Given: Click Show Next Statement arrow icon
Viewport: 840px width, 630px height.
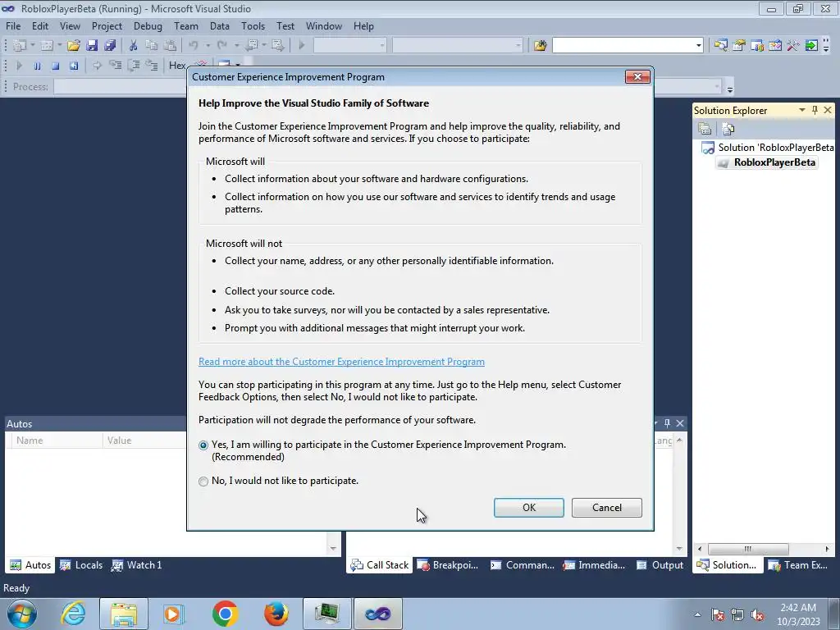Looking at the screenshot, I should pyautogui.click(x=97, y=66).
